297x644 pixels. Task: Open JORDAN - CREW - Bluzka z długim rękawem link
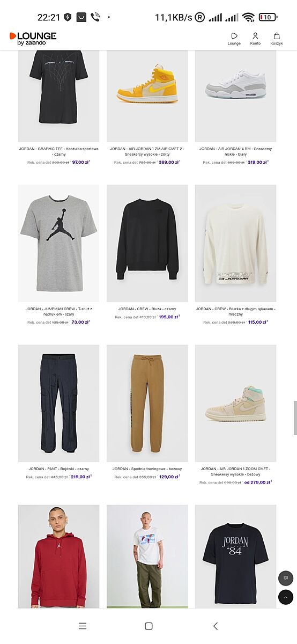236,311
